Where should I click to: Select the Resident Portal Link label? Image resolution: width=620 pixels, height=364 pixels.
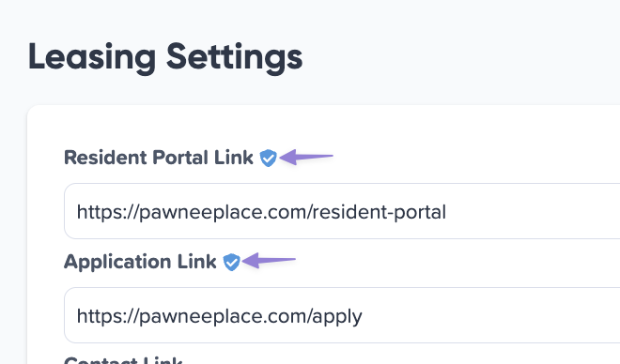pyautogui.click(x=159, y=158)
